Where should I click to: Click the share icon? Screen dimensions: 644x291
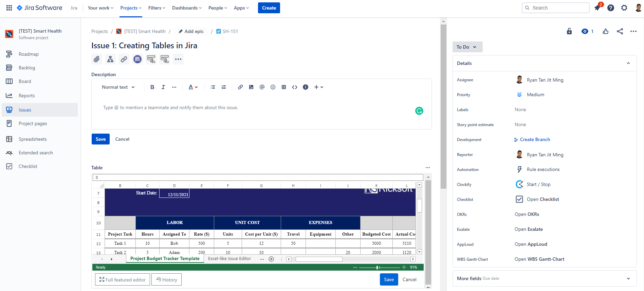(620, 31)
